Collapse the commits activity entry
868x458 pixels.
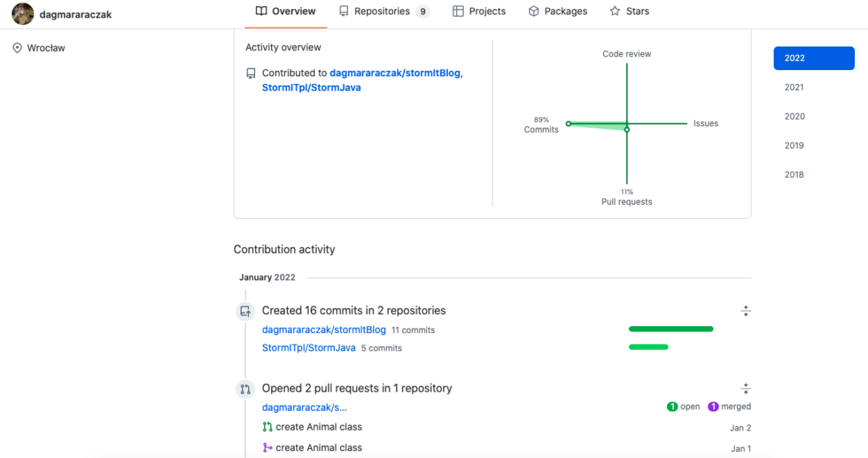pyautogui.click(x=745, y=311)
